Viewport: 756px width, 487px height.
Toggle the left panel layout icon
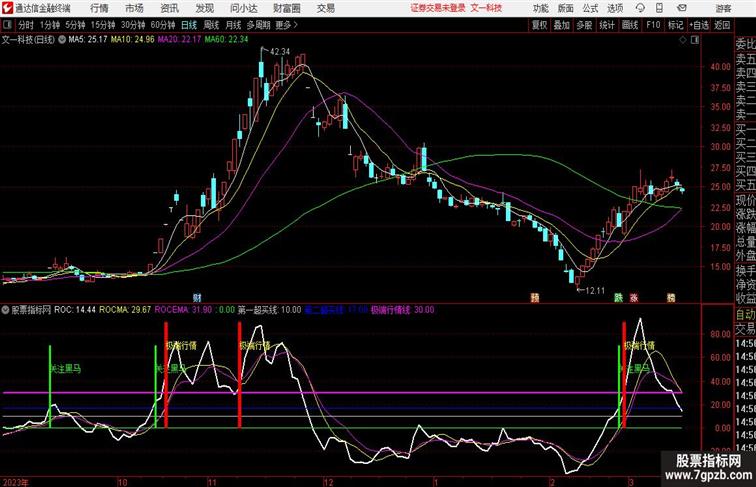point(7,25)
